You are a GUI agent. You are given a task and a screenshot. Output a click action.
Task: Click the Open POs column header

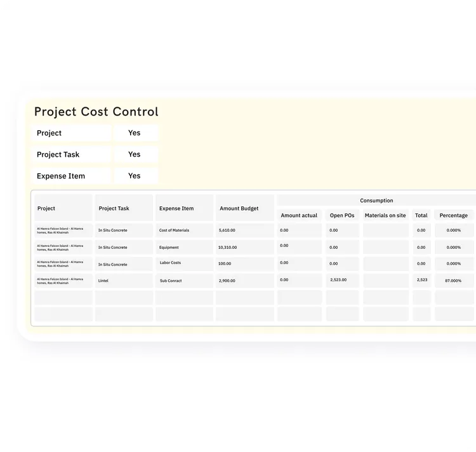(342, 215)
